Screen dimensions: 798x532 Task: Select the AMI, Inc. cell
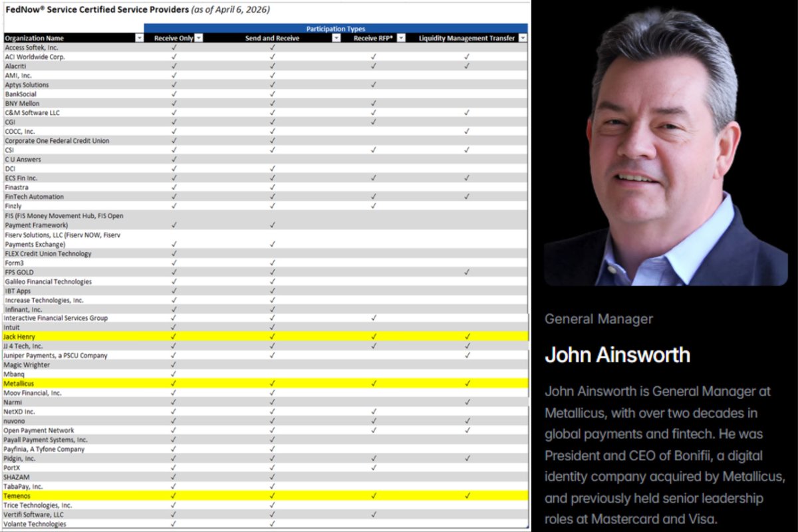74,75
